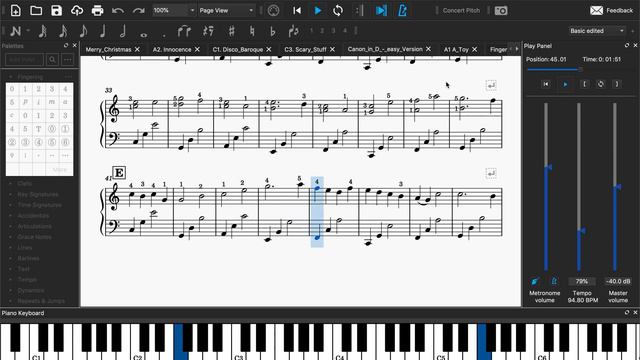Expand the Dynamics palette

click(x=11, y=290)
